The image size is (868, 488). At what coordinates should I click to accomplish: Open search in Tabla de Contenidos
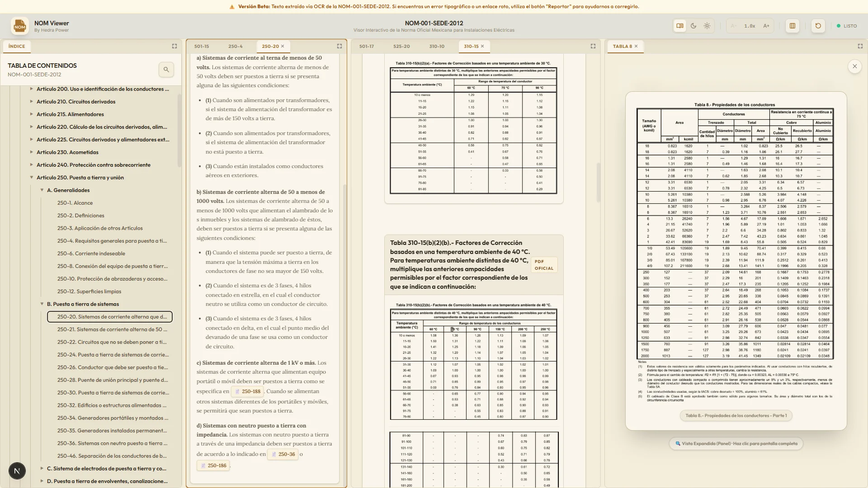coord(166,70)
